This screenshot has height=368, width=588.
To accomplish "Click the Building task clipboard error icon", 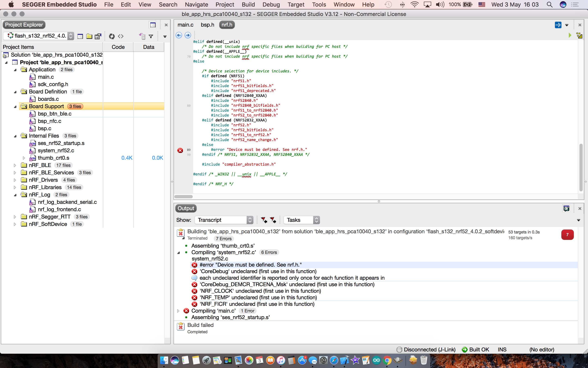I will coord(180,233).
